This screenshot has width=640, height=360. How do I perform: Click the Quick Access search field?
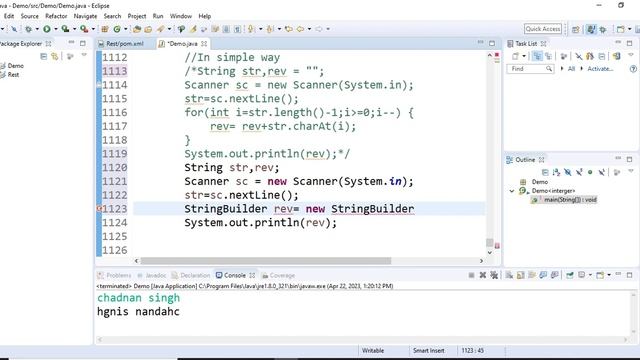[543, 29]
